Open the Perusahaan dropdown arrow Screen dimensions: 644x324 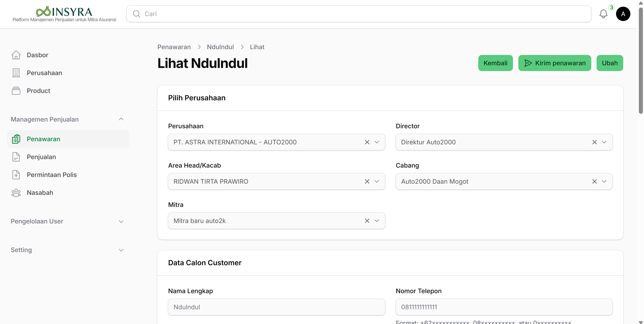(x=377, y=142)
